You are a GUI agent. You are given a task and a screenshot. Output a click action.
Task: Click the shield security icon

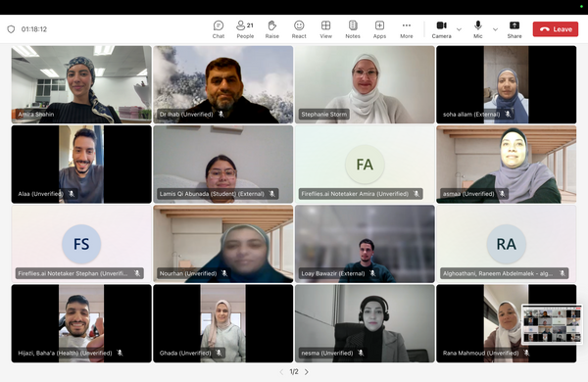click(x=11, y=29)
